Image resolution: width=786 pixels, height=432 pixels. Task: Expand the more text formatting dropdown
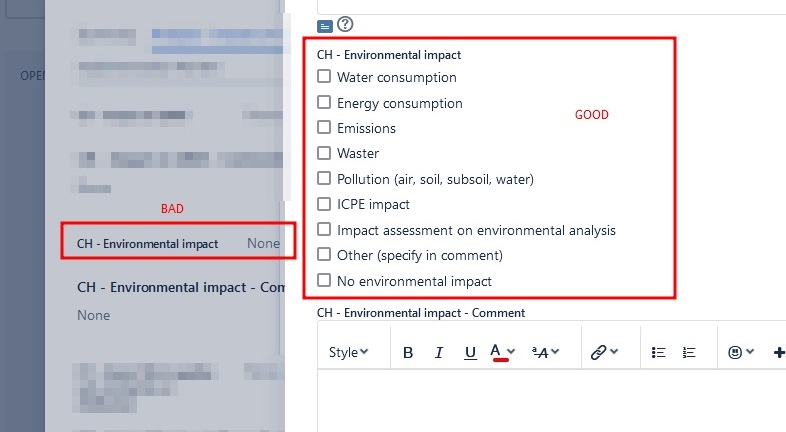[545, 353]
